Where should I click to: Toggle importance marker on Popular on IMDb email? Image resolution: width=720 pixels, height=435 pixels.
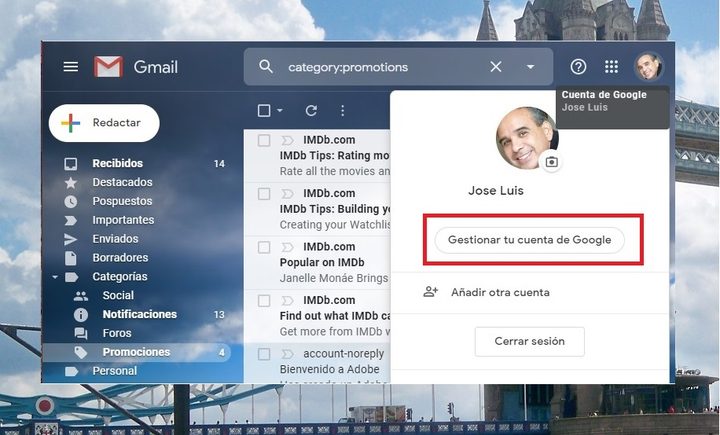(x=287, y=247)
